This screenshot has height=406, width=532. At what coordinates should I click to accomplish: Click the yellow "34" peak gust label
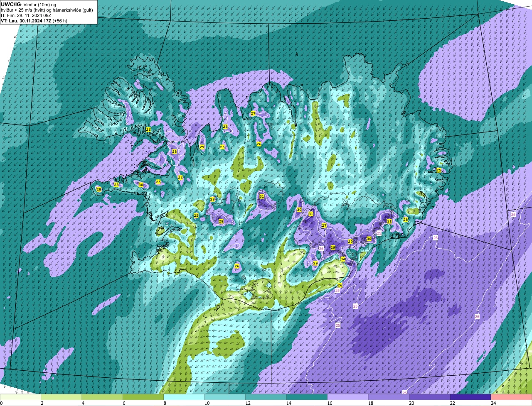[x=343, y=259]
